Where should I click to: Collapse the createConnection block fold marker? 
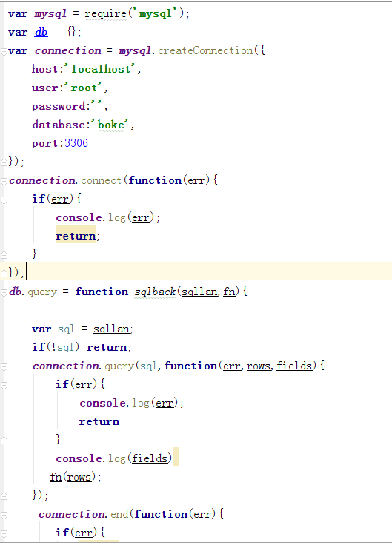pos(4,52)
